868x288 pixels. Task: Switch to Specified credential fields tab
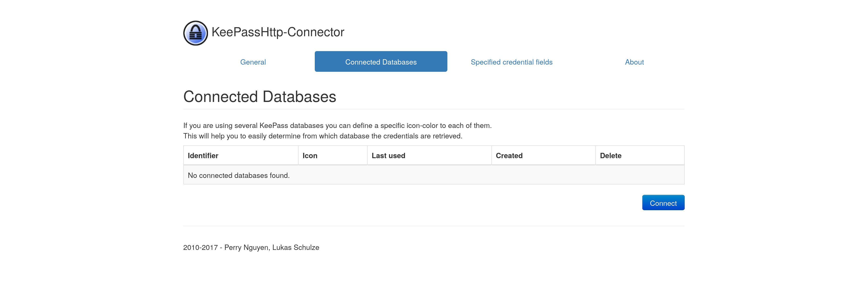pos(512,62)
